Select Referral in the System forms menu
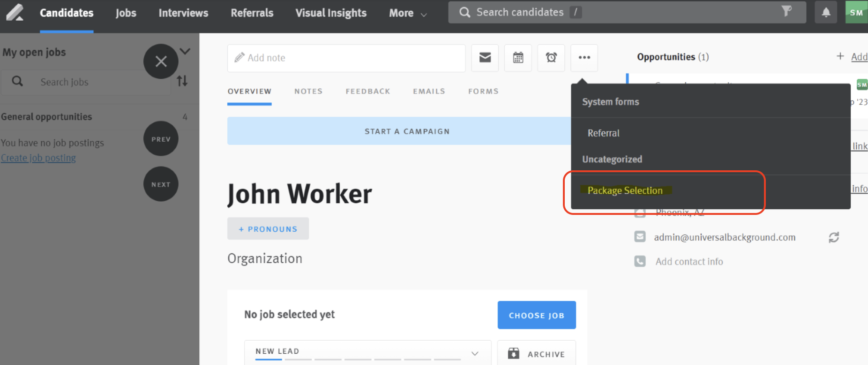 point(604,133)
